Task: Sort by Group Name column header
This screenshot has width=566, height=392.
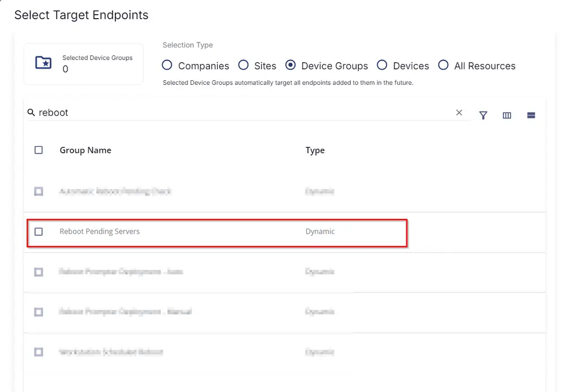Action: (85, 150)
